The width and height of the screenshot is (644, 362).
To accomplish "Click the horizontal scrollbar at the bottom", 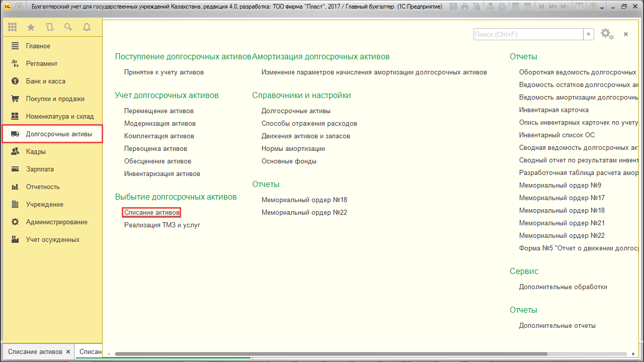I will point(327,354).
